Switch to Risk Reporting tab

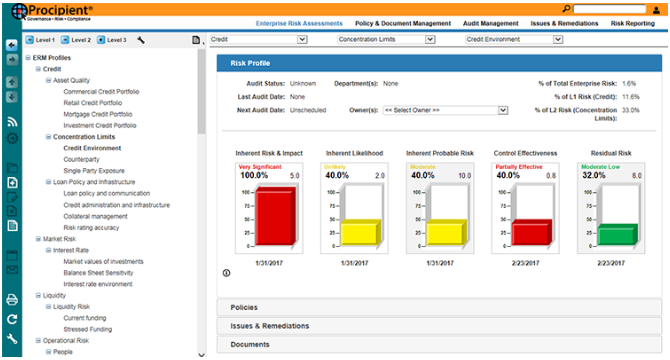click(x=632, y=23)
